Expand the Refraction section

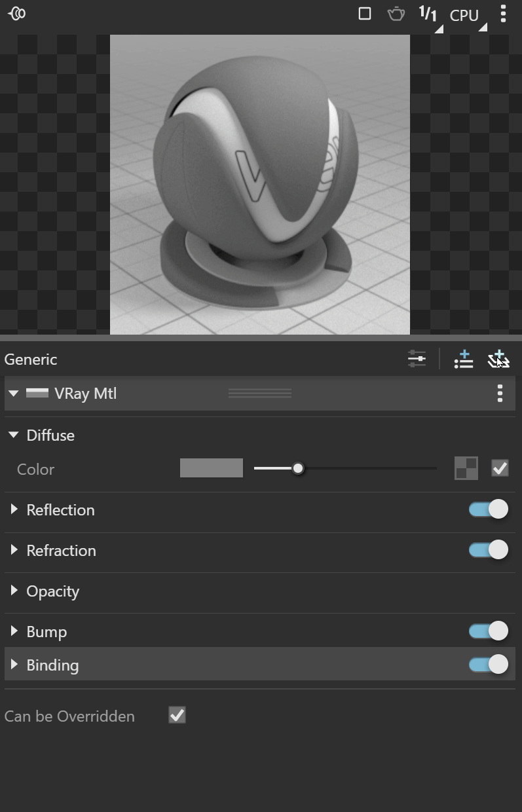click(14, 550)
